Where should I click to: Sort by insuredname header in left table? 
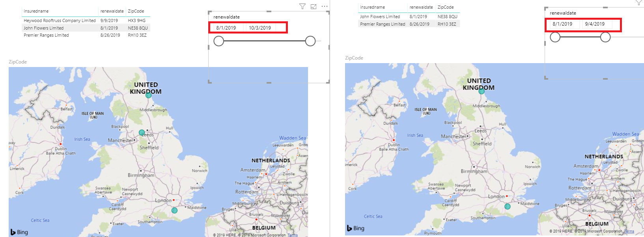(x=36, y=11)
